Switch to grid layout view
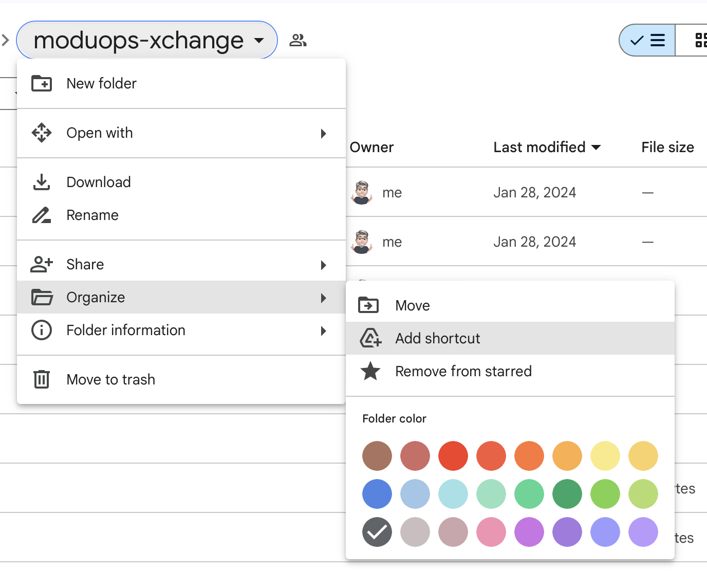 click(700, 40)
